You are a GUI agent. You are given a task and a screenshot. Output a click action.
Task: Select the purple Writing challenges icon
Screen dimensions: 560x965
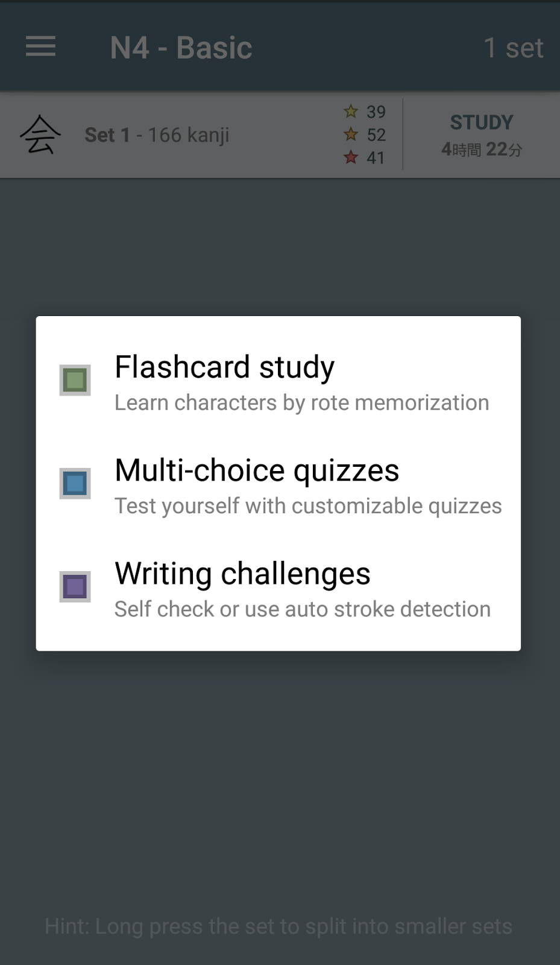(74, 586)
